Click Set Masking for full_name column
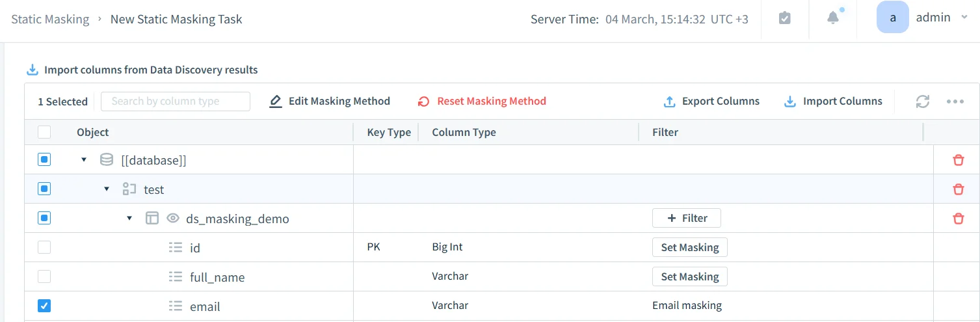The height and width of the screenshot is (322, 980). 690,276
